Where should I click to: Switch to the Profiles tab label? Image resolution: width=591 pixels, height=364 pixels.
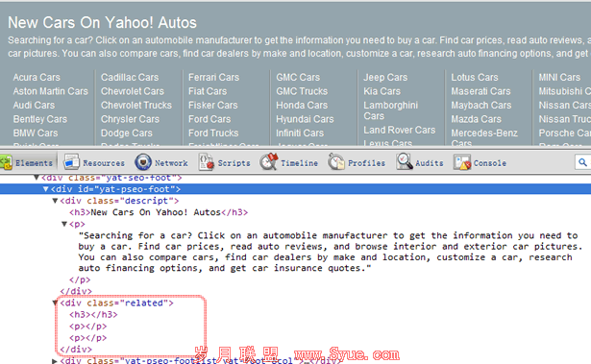pyautogui.click(x=366, y=163)
